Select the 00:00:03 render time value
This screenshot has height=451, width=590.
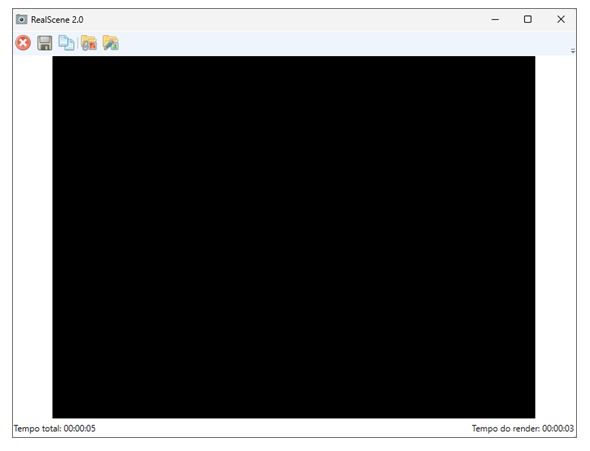tap(558, 428)
